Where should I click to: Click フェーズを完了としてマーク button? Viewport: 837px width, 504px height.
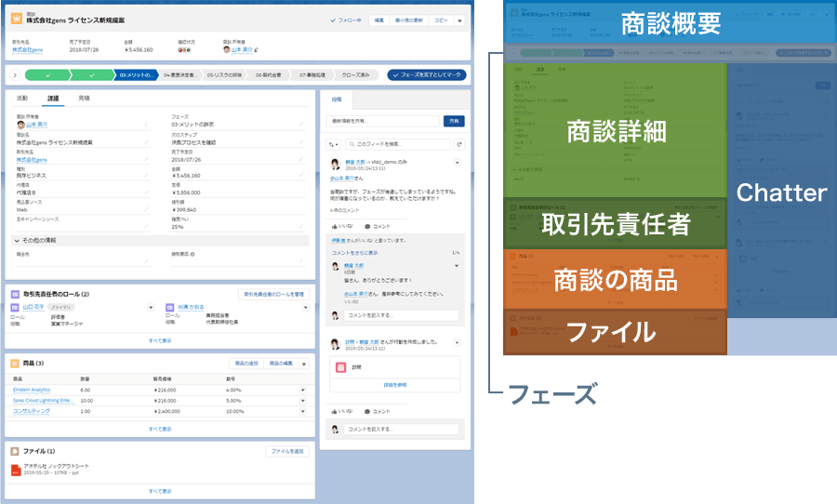tap(427, 74)
